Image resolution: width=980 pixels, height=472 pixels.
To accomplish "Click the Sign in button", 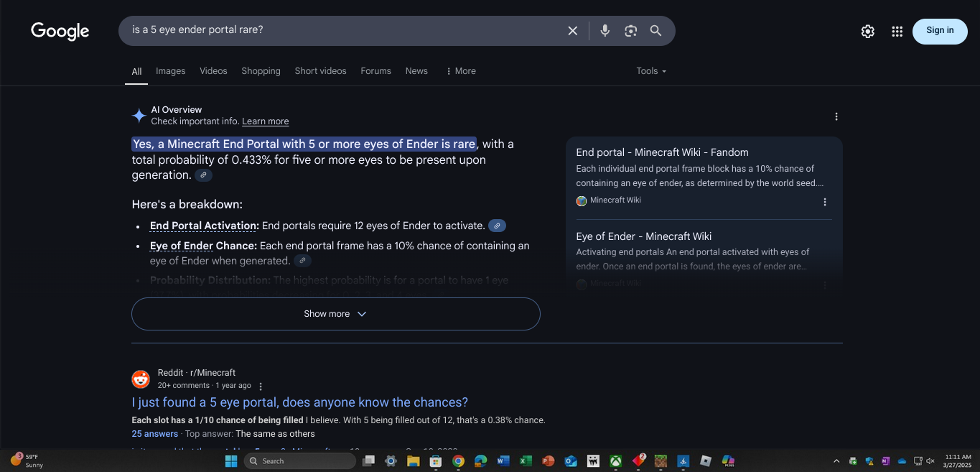I will pos(940,31).
